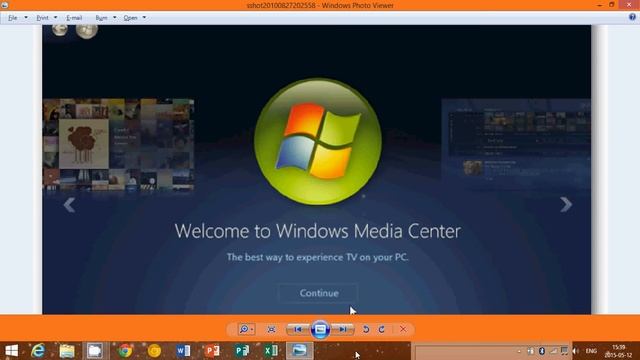The width and height of the screenshot is (640, 360).
Task: Select the Photo Viewer taskbar button
Action: (x=299, y=351)
